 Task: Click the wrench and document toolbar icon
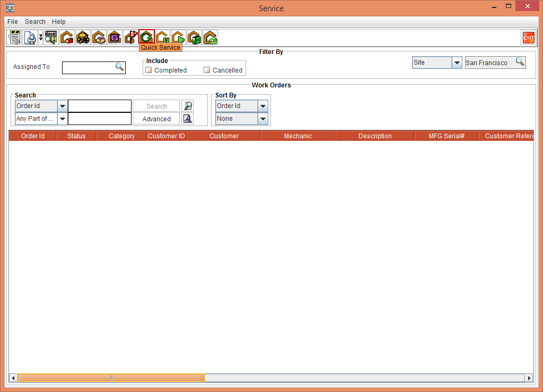point(15,38)
